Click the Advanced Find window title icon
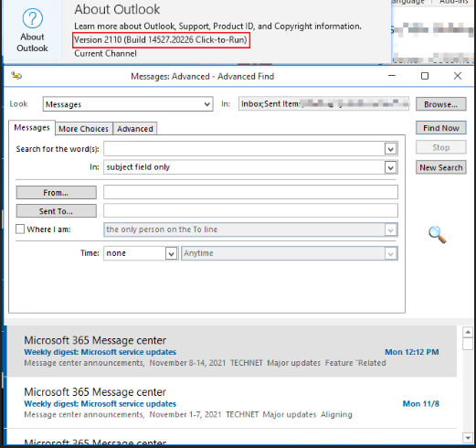 coord(16,75)
